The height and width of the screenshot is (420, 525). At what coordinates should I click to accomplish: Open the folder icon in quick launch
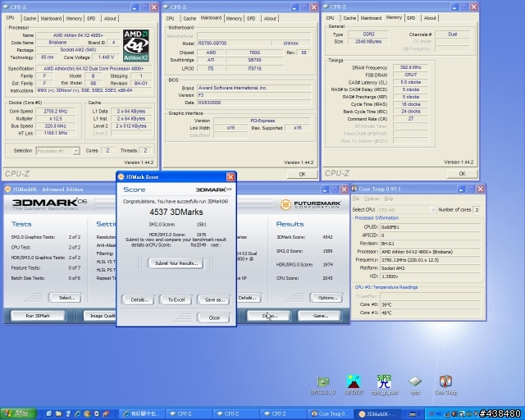pos(58,414)
